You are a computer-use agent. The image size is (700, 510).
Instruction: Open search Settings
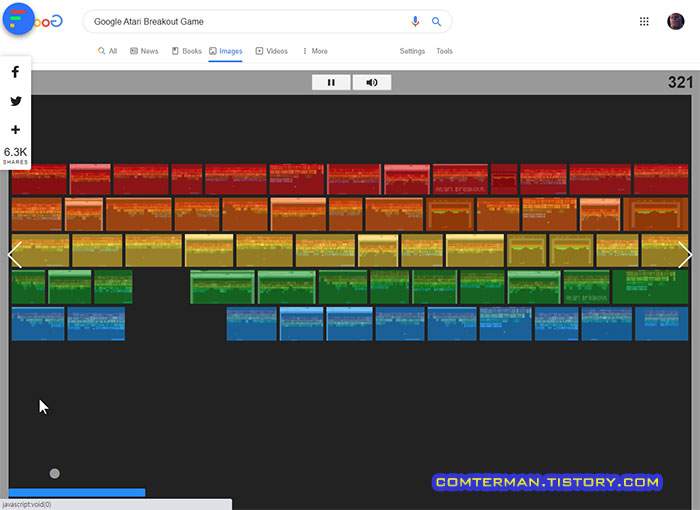[412, 51]
